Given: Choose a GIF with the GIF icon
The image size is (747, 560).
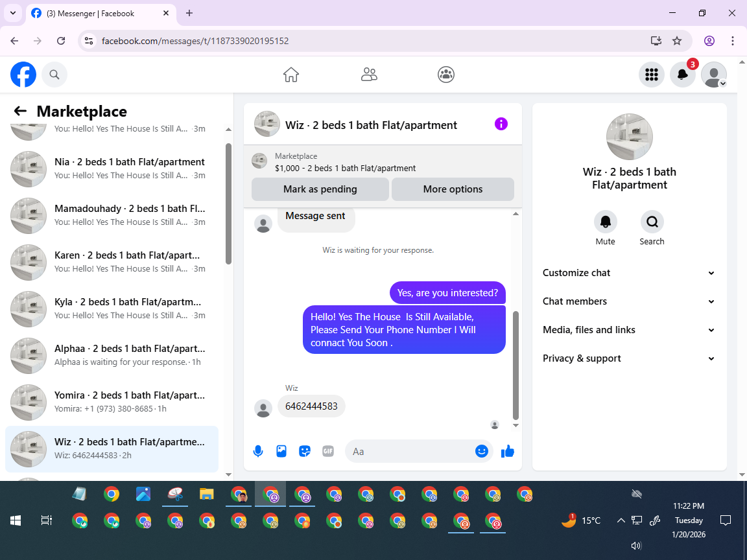Looking at the screenshot, I should (x=328, y=451).
